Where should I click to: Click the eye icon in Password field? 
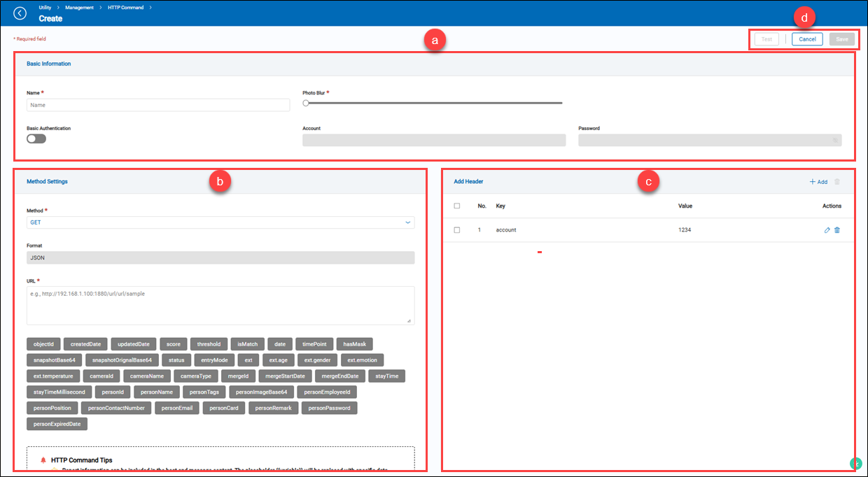pyautogui.click(x=835, y=141)
